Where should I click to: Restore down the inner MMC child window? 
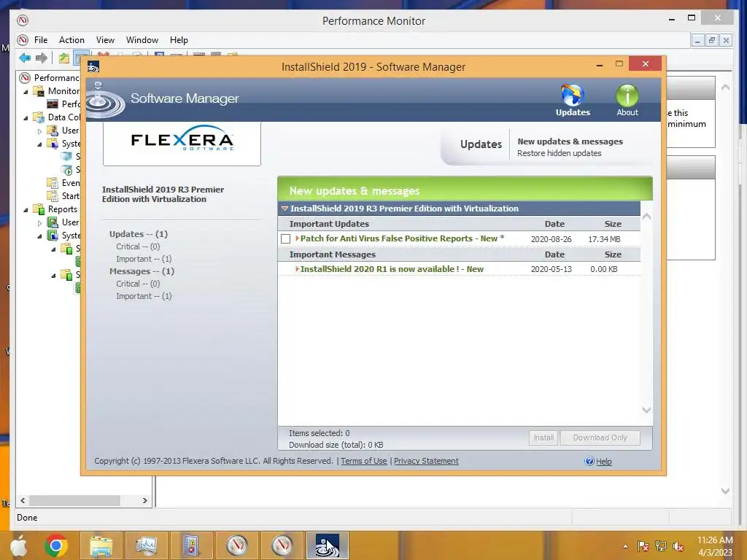pyautogui.click(x=711, y=41)
